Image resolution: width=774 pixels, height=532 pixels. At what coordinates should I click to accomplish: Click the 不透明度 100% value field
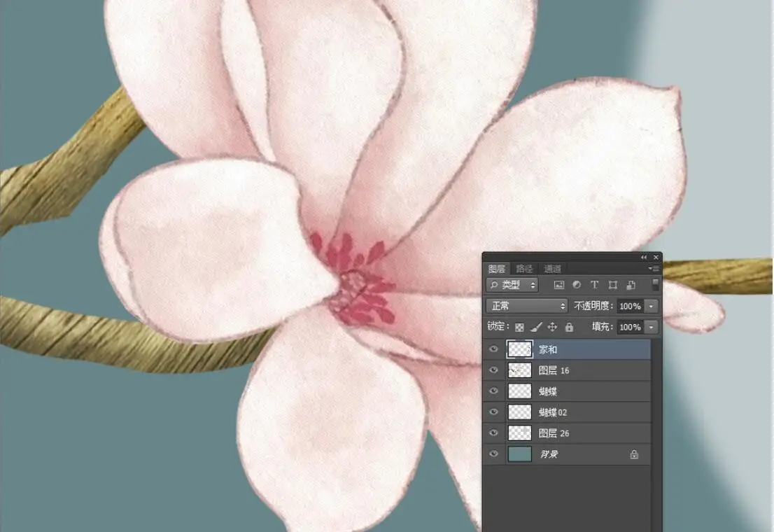631,307
